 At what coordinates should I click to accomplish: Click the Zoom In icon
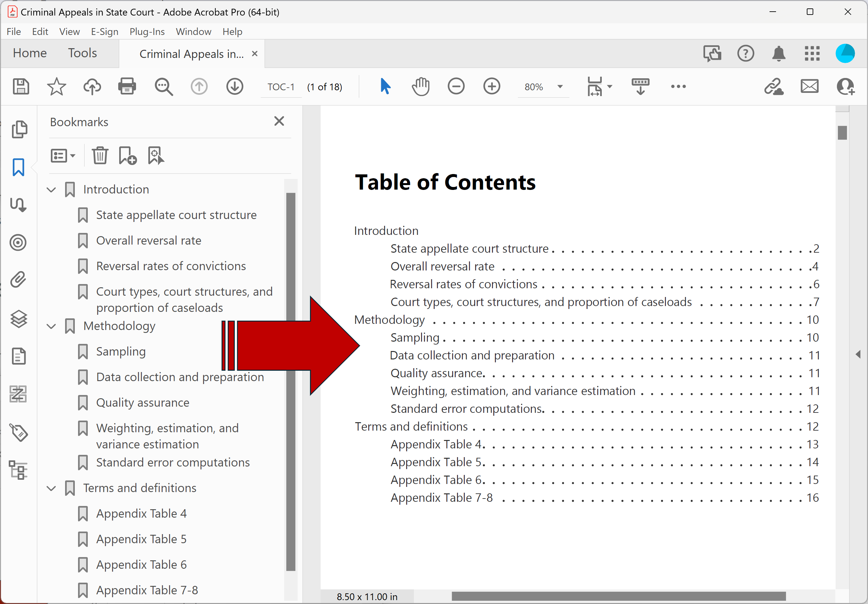[491, 86]
